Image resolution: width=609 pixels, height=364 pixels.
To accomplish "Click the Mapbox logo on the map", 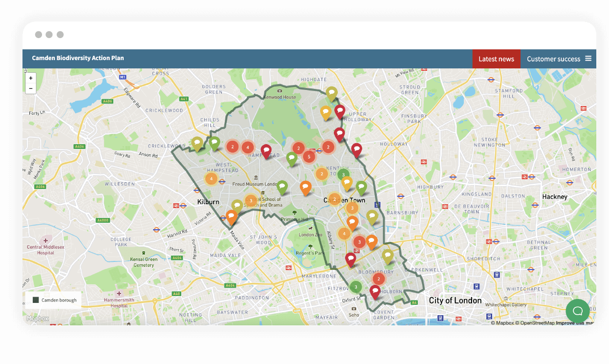I will [x=38, y=319].
